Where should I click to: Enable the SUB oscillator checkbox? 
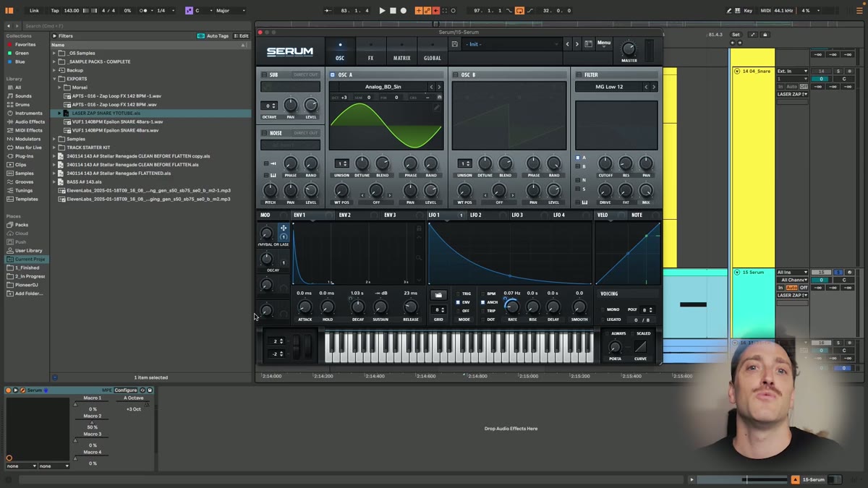pos(264,75)
